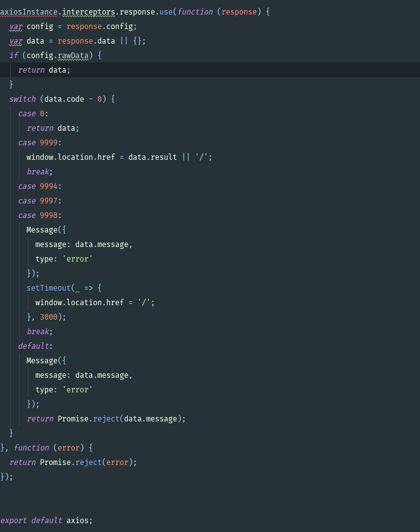Click the 'case 0:' label
This screenshot has width=420, height=532.
34,114
